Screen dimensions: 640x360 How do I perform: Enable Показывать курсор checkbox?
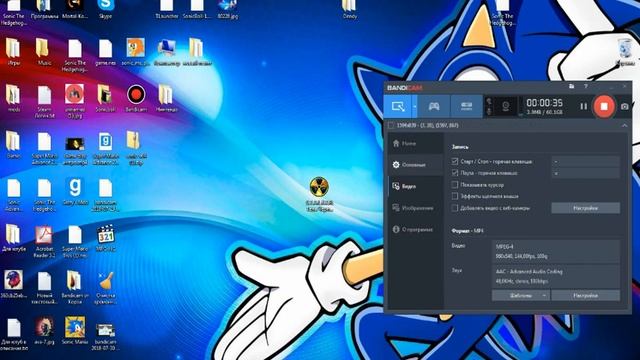click(455, 185)
